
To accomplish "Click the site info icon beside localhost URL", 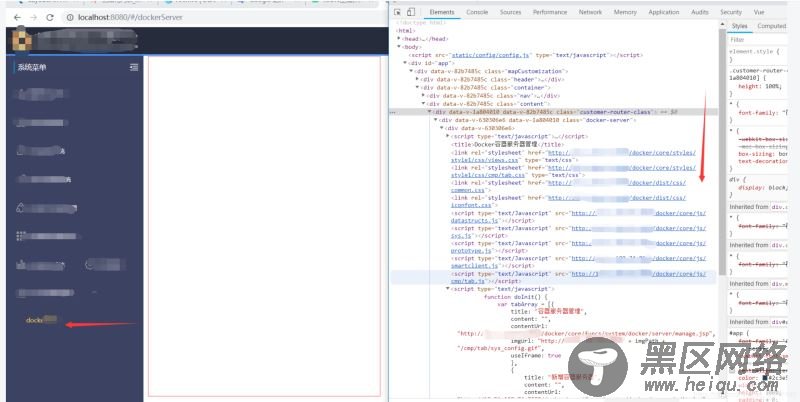I will (x=70, y=17).
